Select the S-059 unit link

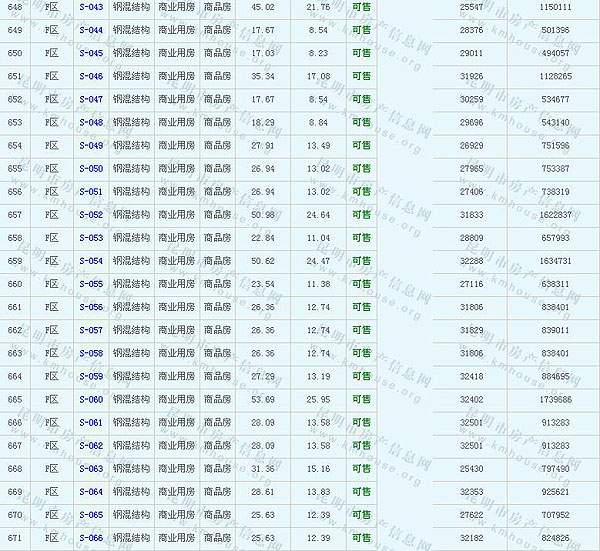[91, 377]
